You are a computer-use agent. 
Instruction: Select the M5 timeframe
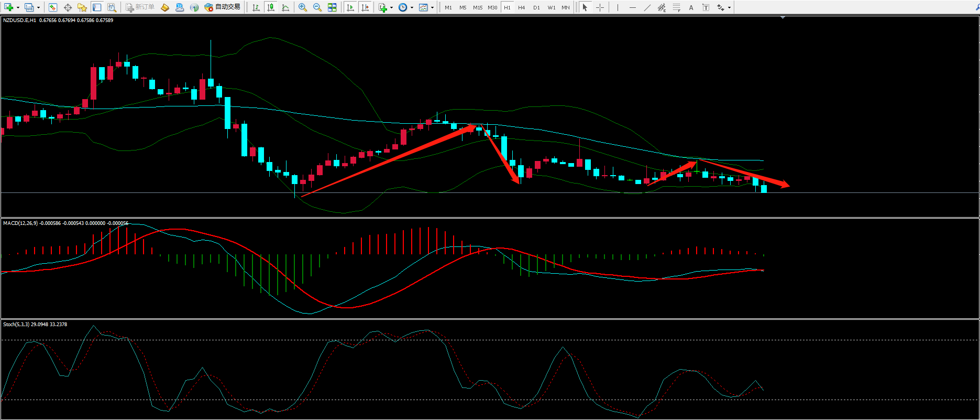(463, 7)
